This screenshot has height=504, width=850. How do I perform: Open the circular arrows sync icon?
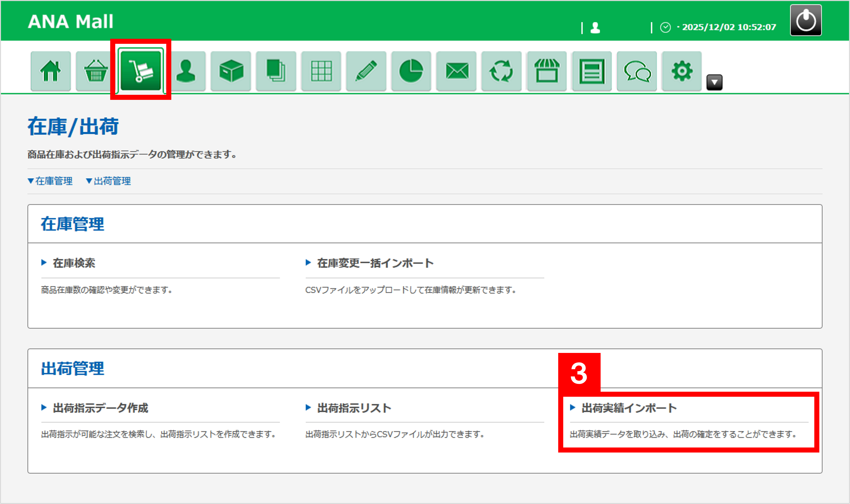pyautogui.click(x=501, y=71)
